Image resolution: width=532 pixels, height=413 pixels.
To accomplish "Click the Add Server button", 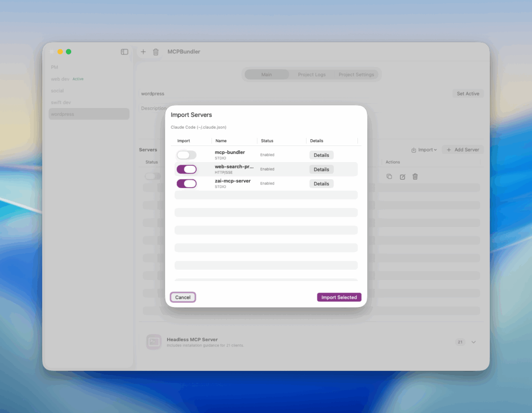I will [462, 150].
